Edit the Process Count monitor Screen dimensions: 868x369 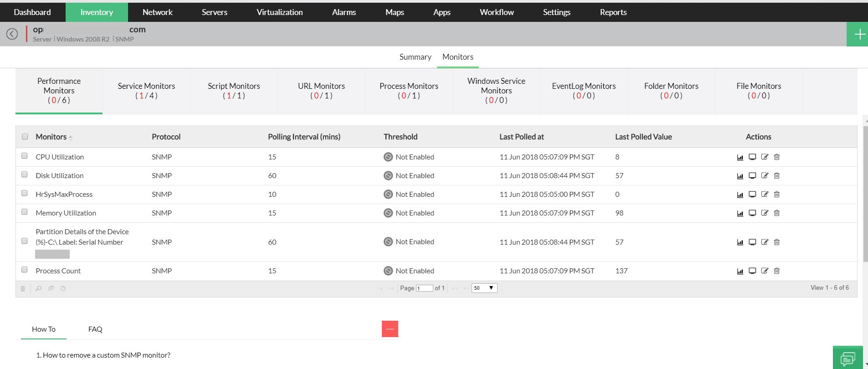[765, 271]
